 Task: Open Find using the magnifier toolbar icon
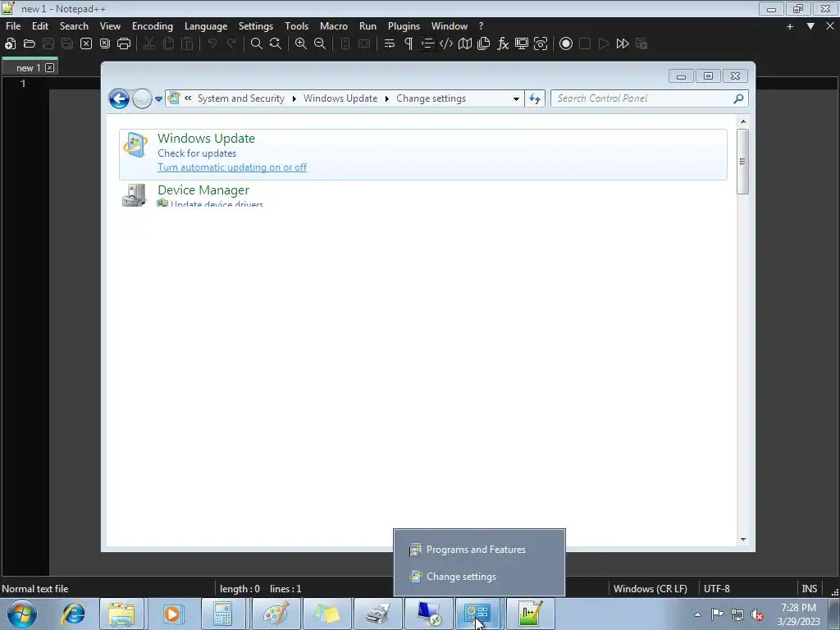tap(257, 44)
